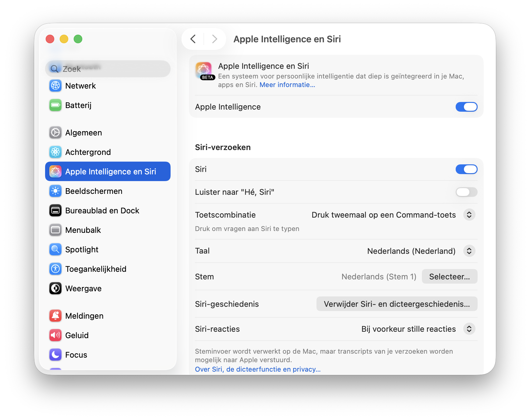530x420 pixels.
Task: Open the Focus settings pane
Action: point(55,355)
